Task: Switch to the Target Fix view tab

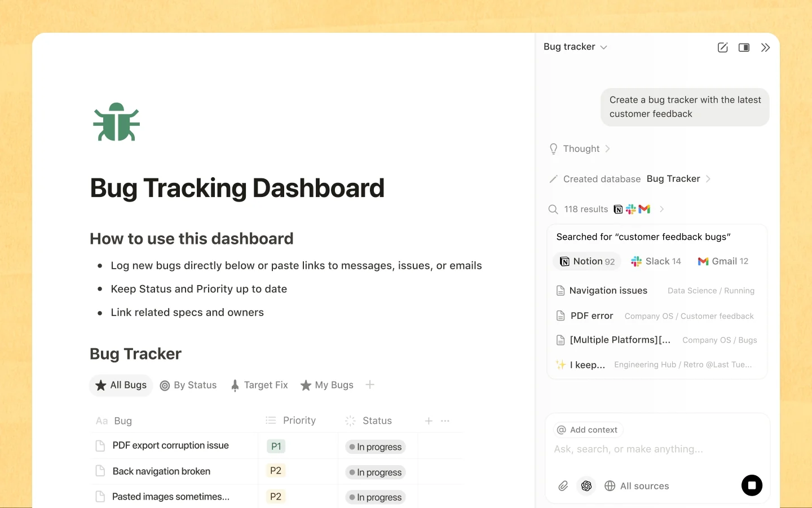Action: point(259,385)
